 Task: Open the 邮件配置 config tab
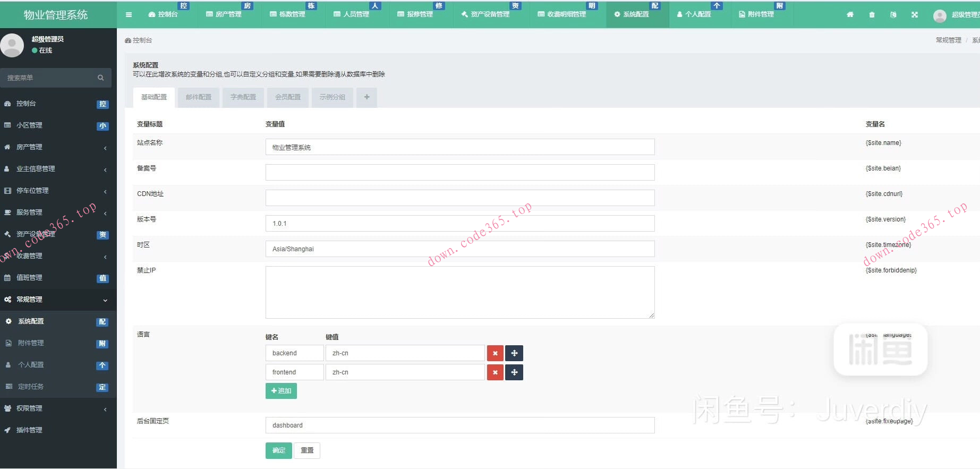point(199,97)
